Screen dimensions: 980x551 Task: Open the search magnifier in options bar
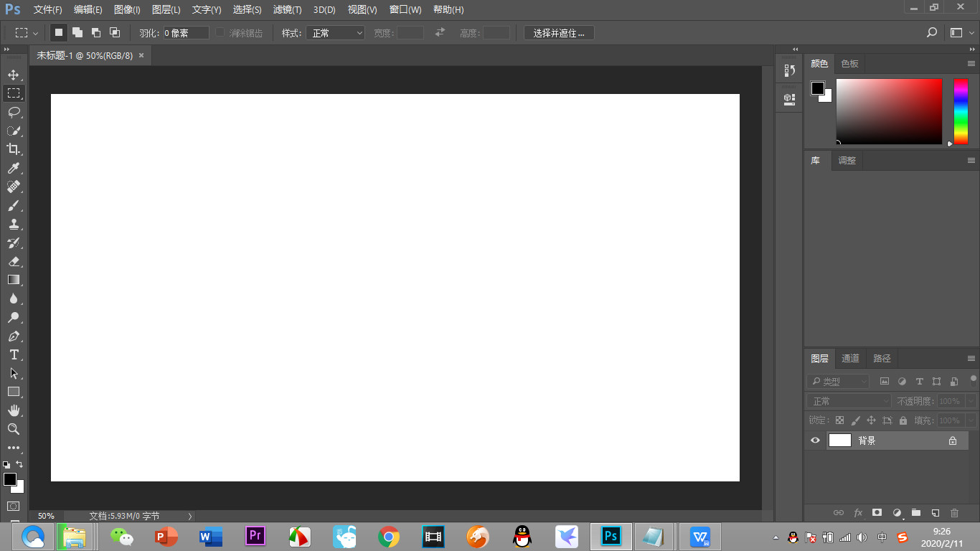[x=932, y=32]
